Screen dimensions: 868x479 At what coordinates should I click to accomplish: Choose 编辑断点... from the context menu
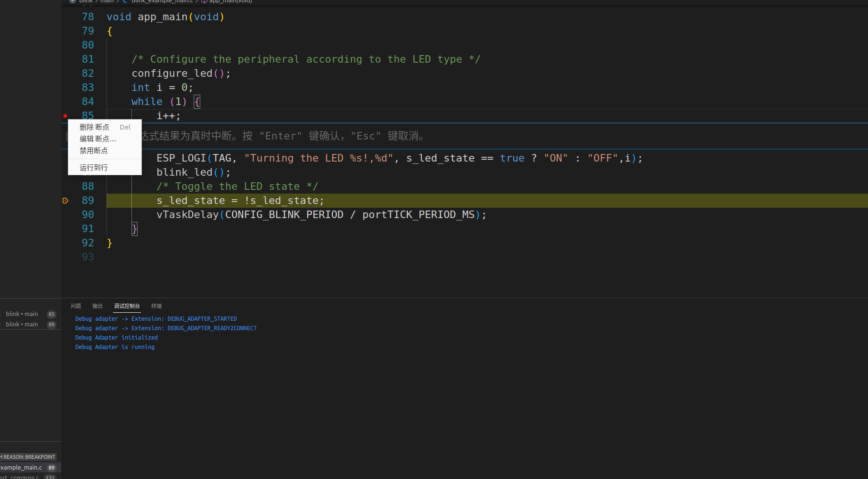tap(105, 139)
